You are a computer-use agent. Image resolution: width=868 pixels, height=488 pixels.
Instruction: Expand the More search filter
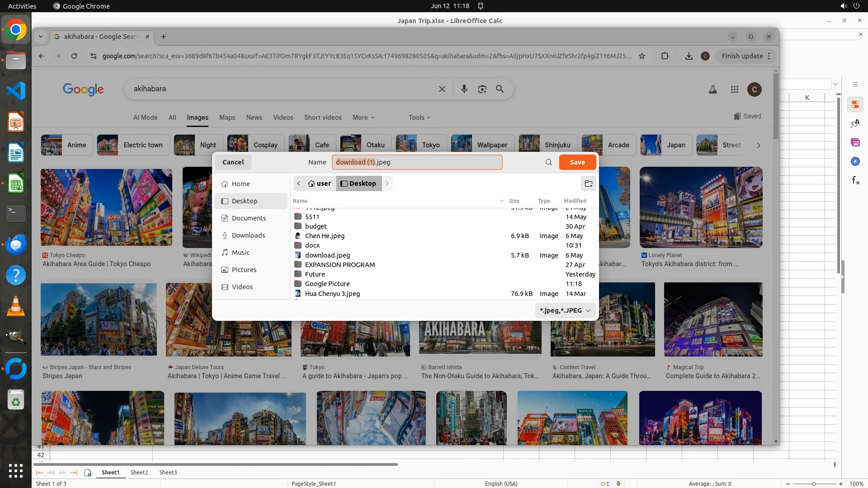point(363,117)
